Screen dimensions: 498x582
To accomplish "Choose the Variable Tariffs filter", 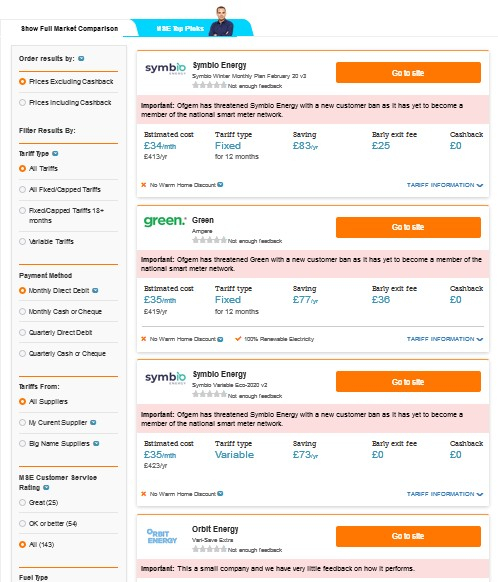I will pos(46,242).
